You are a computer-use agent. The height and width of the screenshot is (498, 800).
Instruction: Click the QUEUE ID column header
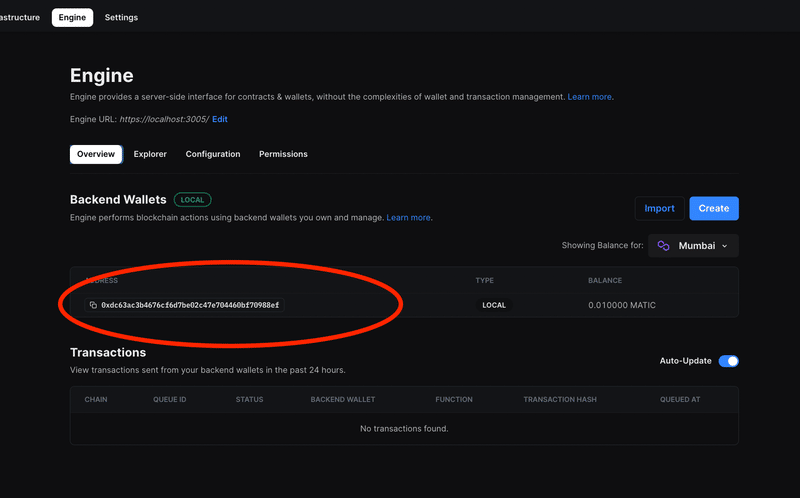(169, 400)
